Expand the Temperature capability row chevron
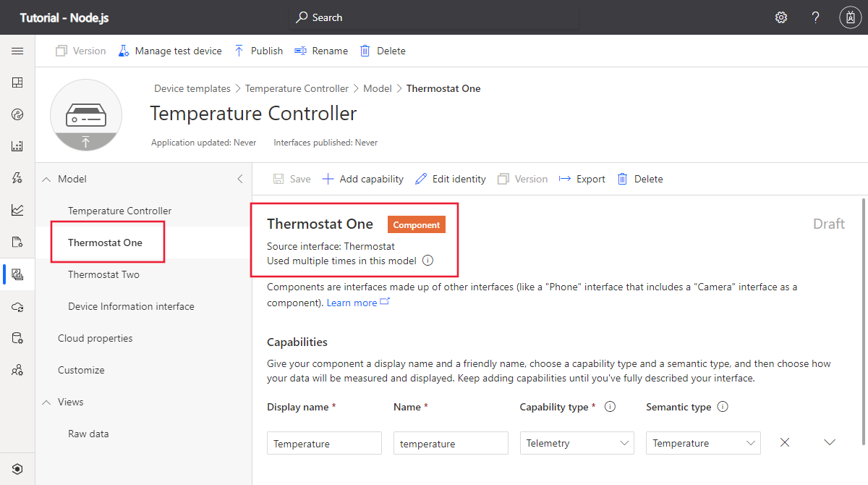The height and width of the screenshot is (485, 868). pyautogui.click(x=830, y=442)
